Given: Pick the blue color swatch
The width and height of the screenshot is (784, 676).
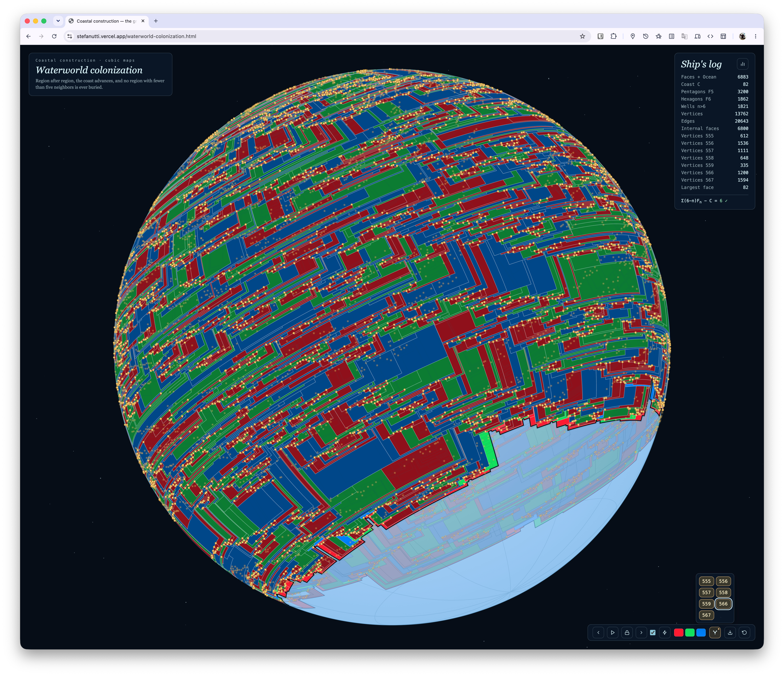Looking at the screenshot, I should click(701, 633).
